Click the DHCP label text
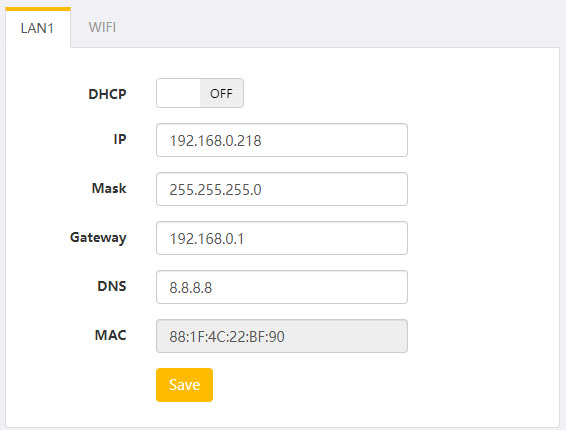566x430 pixels. [x=107, y=94]
